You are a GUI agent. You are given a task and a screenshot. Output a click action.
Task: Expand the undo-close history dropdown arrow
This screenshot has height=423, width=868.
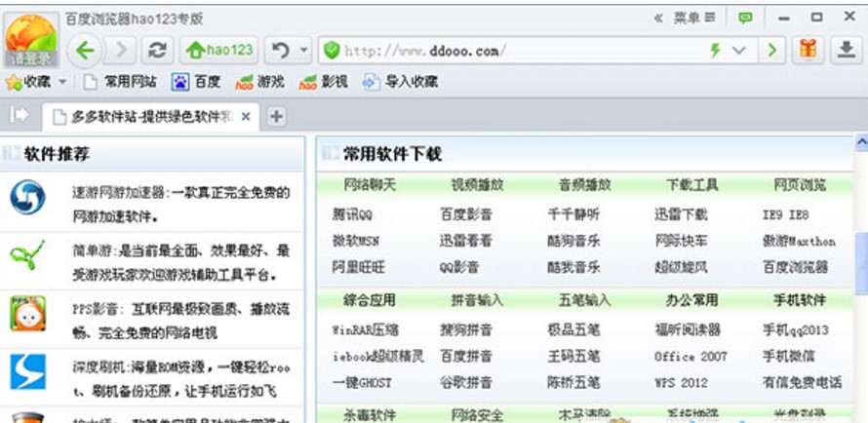tap(303, 51)
